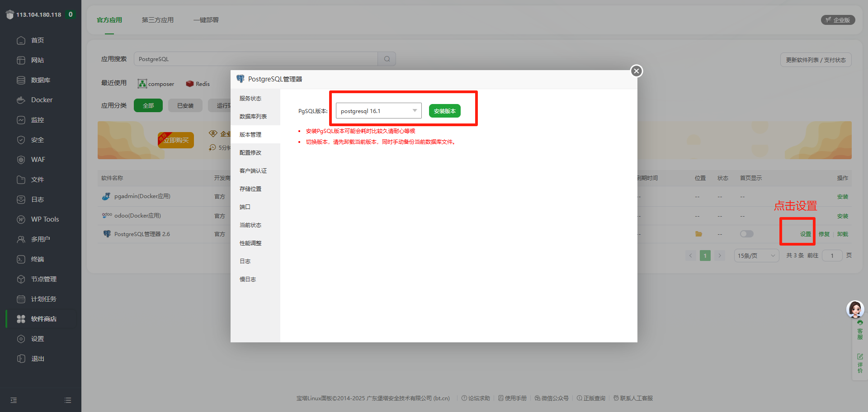Open the PostgreSQL folder location icon
868x412 pixels.
pyautogui.click(x=698, y=234)
